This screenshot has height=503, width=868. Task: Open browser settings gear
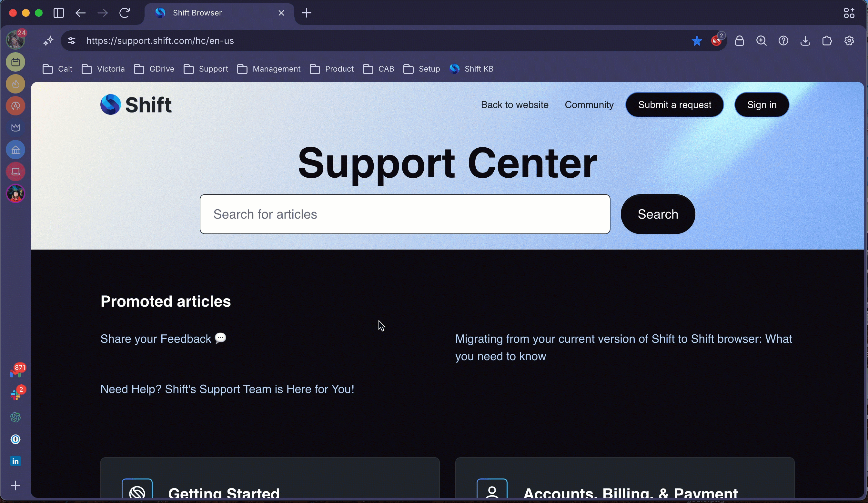tap(849, 41)
